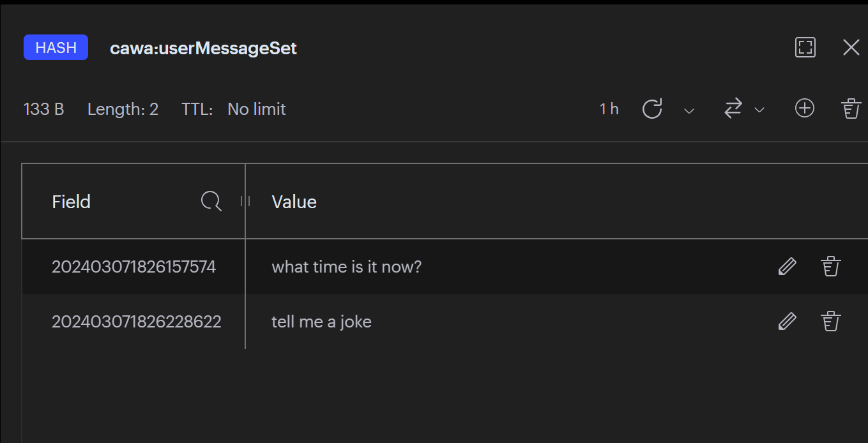Click the Field column resize handle

245,202
